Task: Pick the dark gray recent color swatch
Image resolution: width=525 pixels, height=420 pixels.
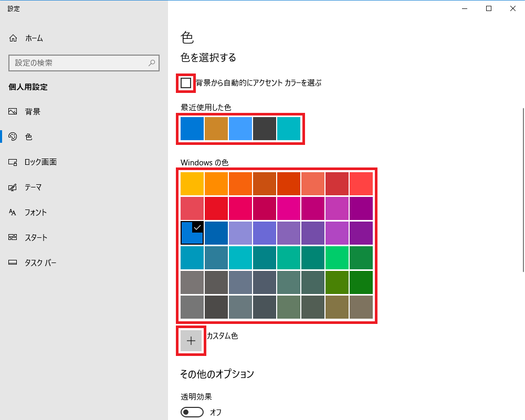Action: pos(265,129)
